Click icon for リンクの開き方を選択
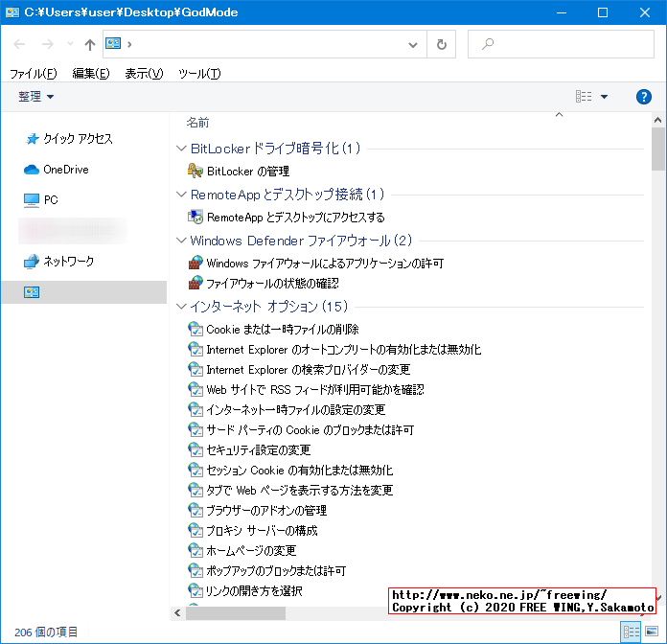Image resolution: width=667 pixels, height=644 pixels. [x=195, y=591]
